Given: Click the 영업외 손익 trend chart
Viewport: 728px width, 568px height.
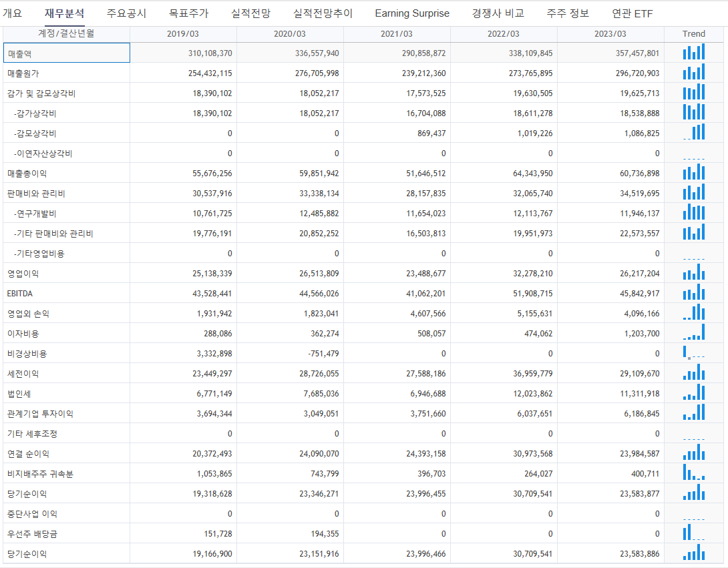Looking at the screenshot, I should tap(694, 312).
